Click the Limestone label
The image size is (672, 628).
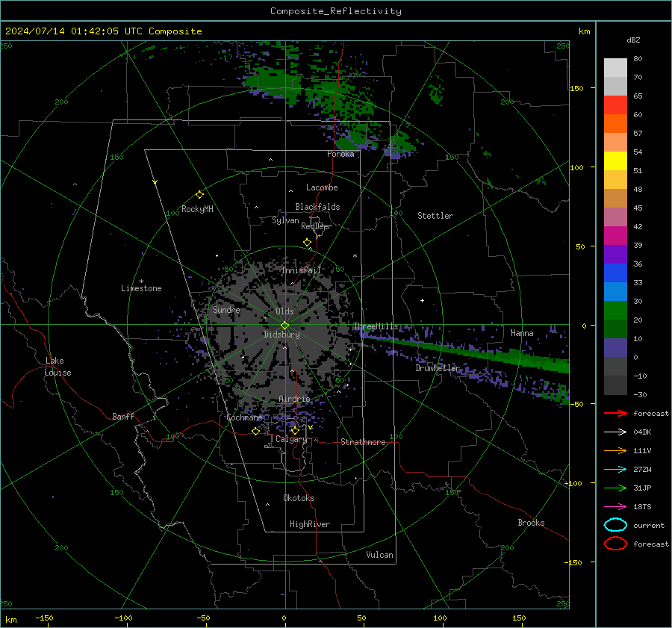(x=141, y=288)
